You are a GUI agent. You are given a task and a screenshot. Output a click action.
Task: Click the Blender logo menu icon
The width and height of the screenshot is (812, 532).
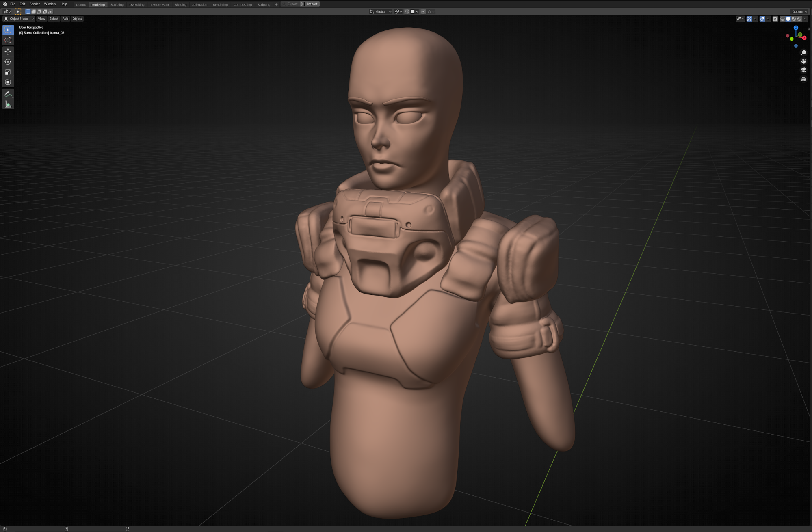pos(5,4)
